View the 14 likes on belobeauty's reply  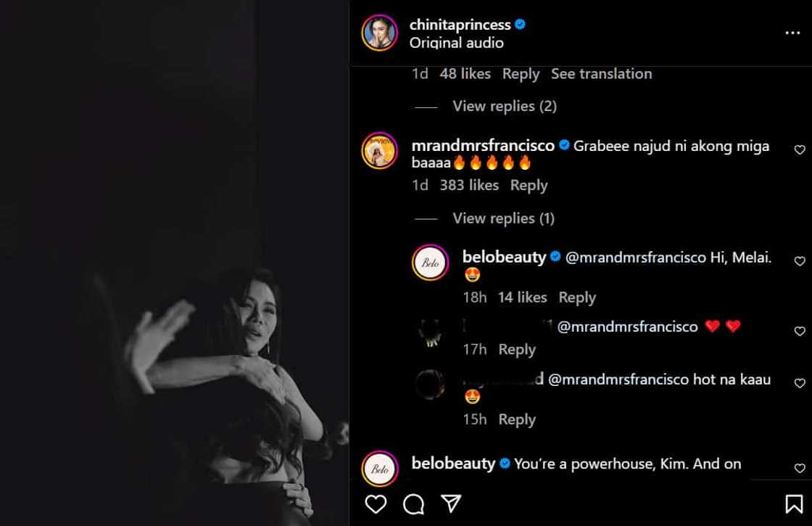(522, 297)
